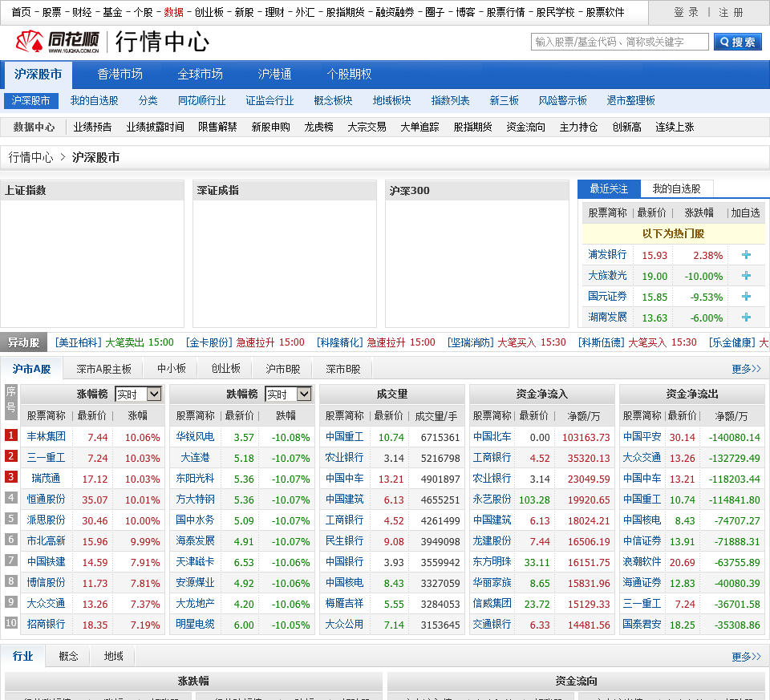Click the stock code search input field

pos(619,42)
